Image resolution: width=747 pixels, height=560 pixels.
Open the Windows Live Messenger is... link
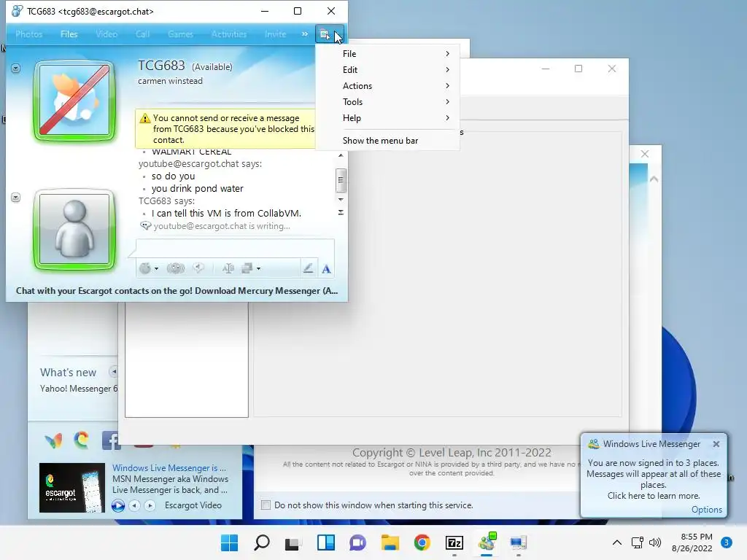[169, 468]
